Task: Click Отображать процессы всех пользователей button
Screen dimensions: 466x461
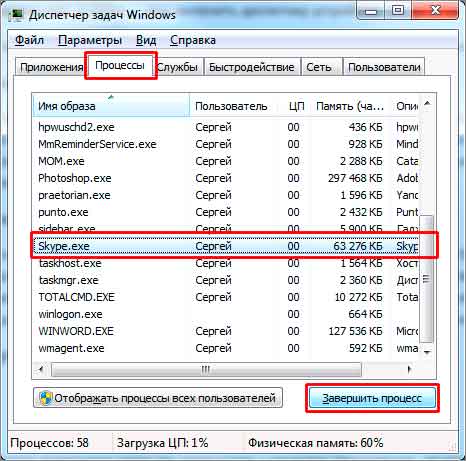Action: tap(158, 398)
